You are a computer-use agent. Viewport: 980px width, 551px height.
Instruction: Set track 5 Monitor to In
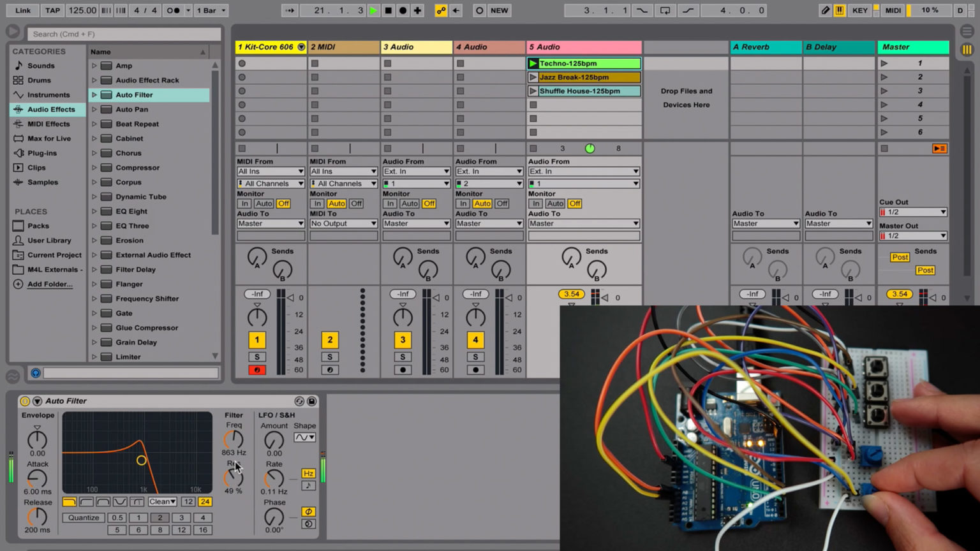[536, 203]
